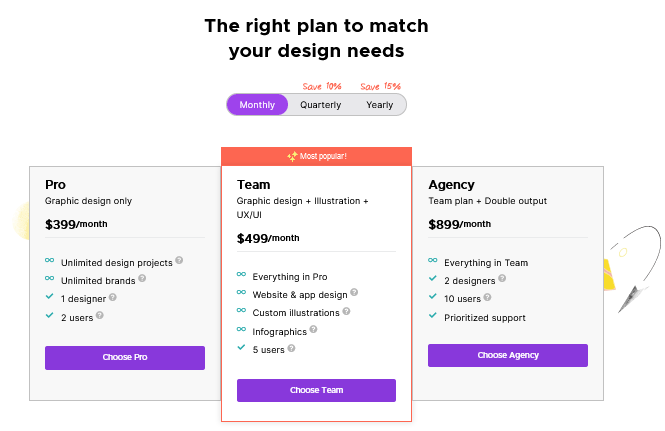Screen dimensions: 665x431
Task: Click help icon next to Website & app design
Action: (354, 292)
